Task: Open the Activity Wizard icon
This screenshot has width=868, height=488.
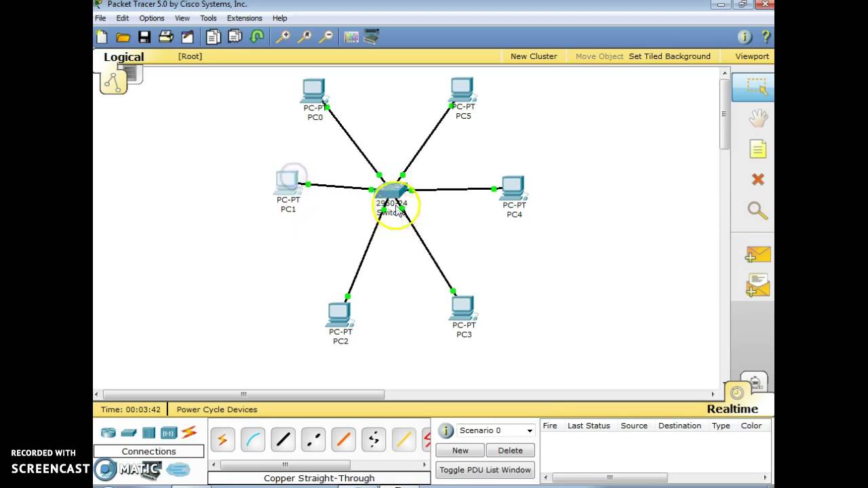Action: tap(187, 37)
